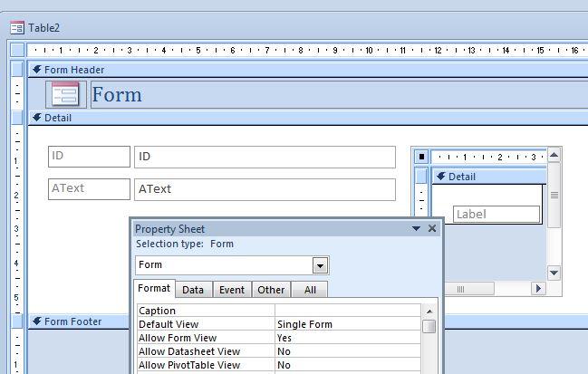Select the subform's black form selector square
The height and width of the screenshot is (374, 588).
pyautogui.click(x=421, y=157)
